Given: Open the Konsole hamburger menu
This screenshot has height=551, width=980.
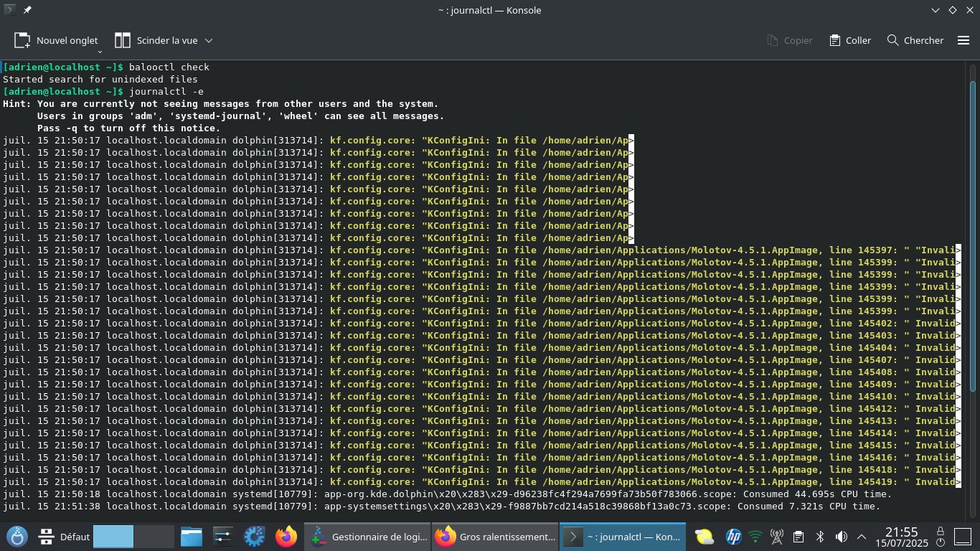Looking at the screenshot, I should [963, 40].
